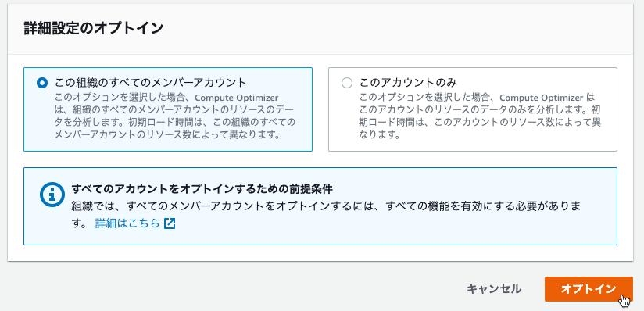
Task: Click Compute Optimizer text in this-account-only option
Action: (542, 98)
